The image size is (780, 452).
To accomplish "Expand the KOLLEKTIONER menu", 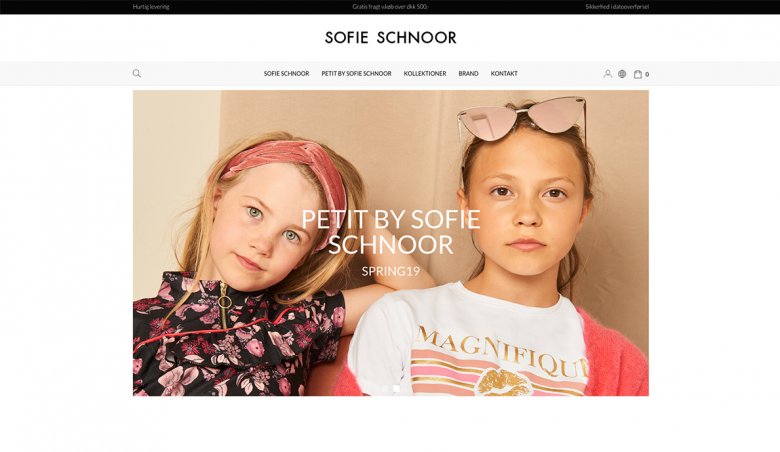I will (x=425, y=74).
